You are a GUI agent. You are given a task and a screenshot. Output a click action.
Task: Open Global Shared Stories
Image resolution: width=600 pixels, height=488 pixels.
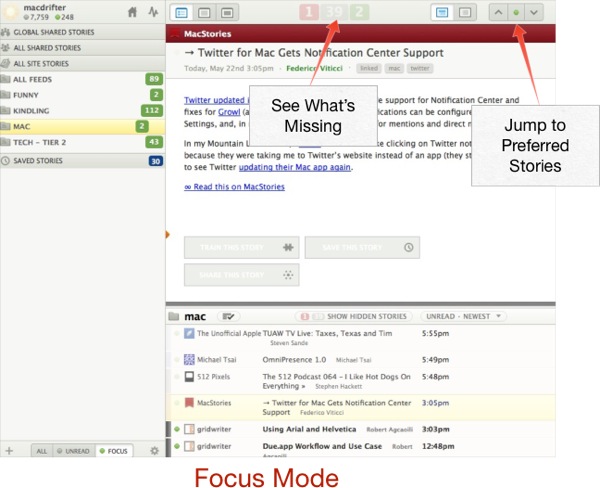82,32
